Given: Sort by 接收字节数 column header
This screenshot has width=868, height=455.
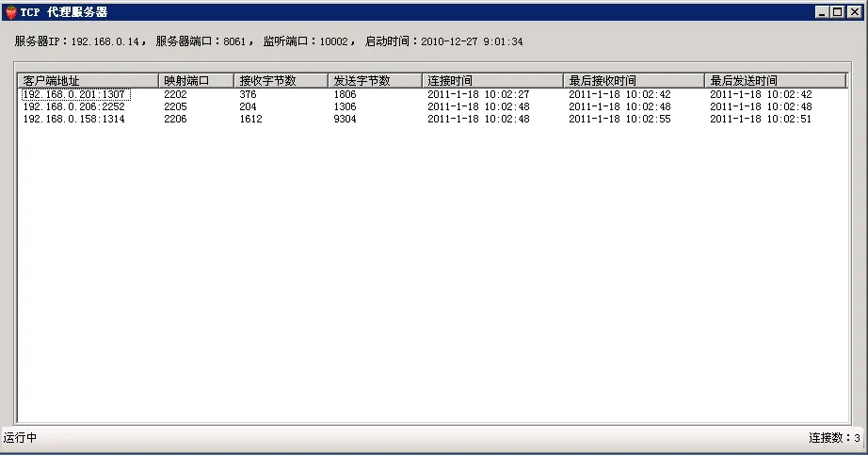Looking at the screenshot, I should [x=281, y=80].
